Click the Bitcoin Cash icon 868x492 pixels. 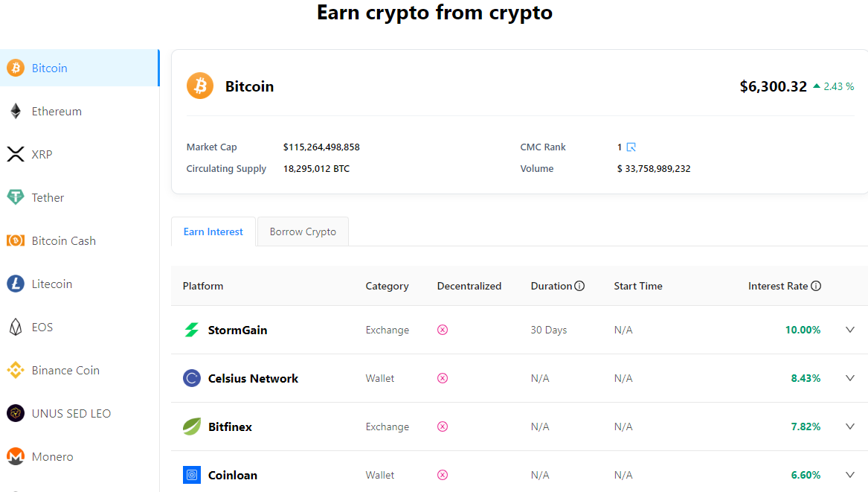[x=16, y=240]
